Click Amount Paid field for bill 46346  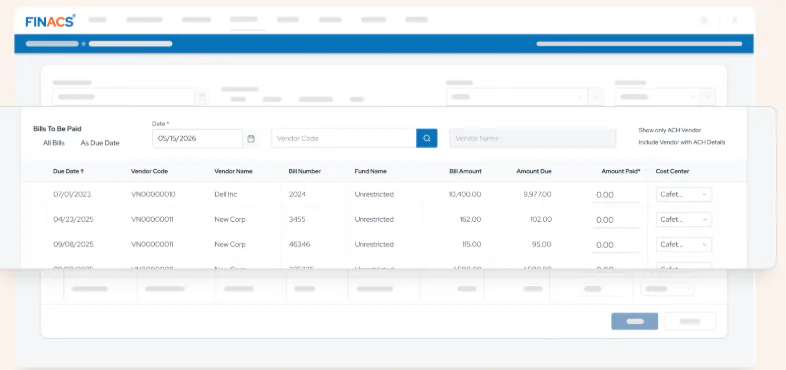tap(616, 245)
